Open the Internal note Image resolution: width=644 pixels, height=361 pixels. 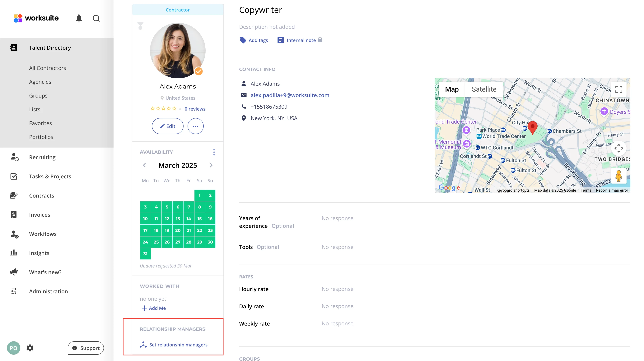[x=301, y=40]
